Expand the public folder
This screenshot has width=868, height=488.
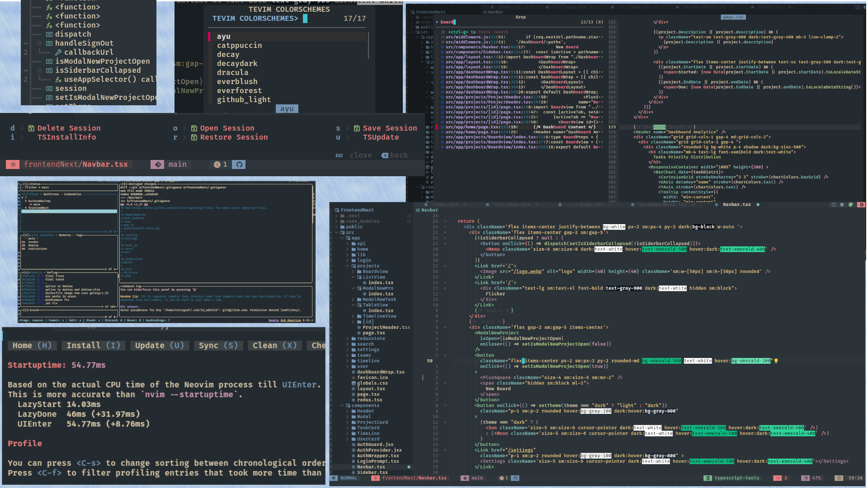point(336,227)
